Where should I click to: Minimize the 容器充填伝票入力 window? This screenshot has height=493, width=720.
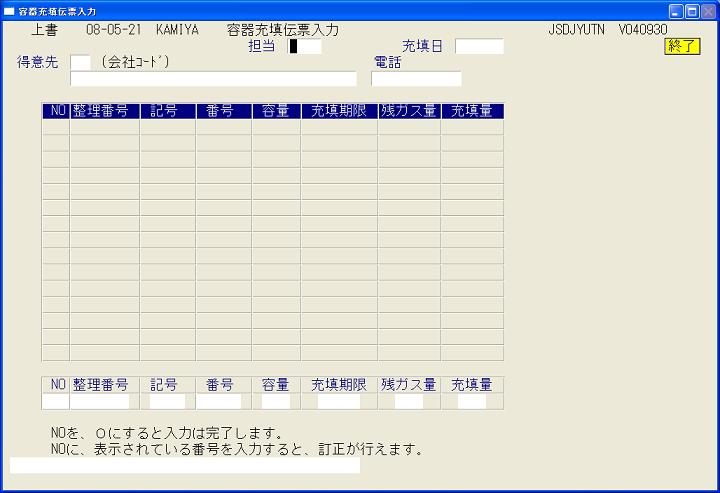tap(676, 11)
